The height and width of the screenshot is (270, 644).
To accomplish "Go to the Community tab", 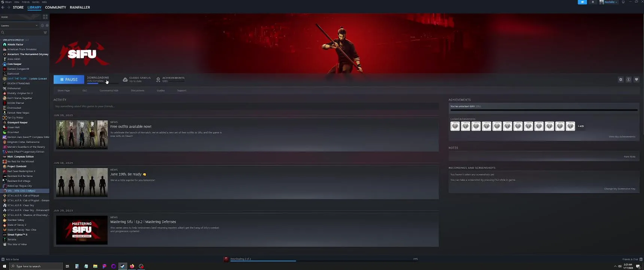I will [55, 7].
